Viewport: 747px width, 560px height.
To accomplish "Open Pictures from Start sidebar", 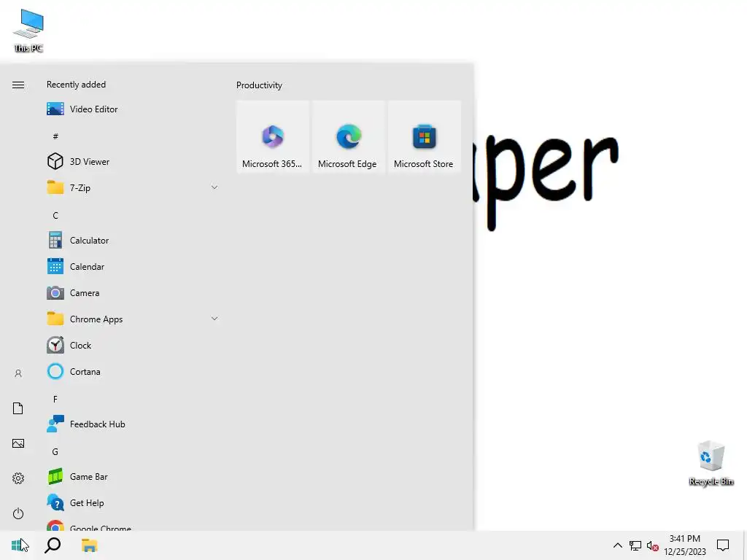I will [x=18, y=443].
